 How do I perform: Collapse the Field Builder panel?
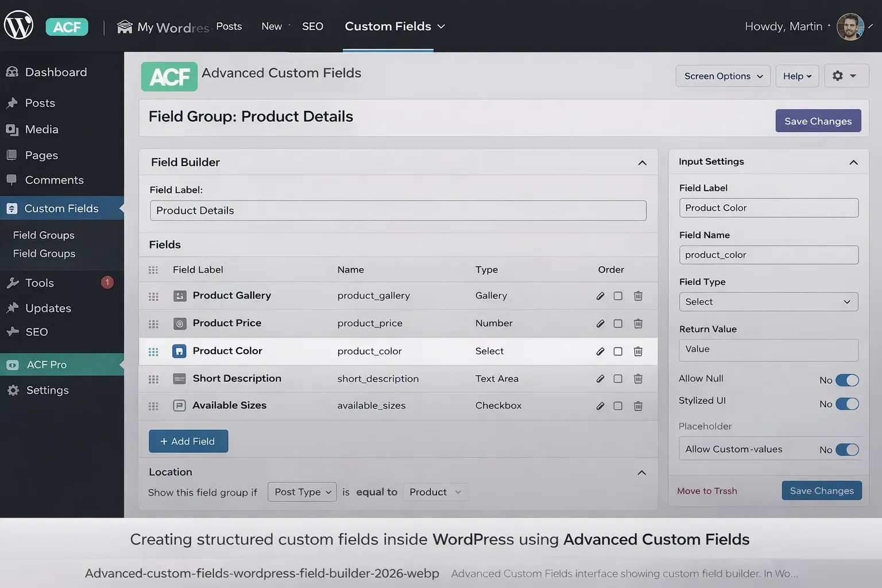[x=642, y=163]
